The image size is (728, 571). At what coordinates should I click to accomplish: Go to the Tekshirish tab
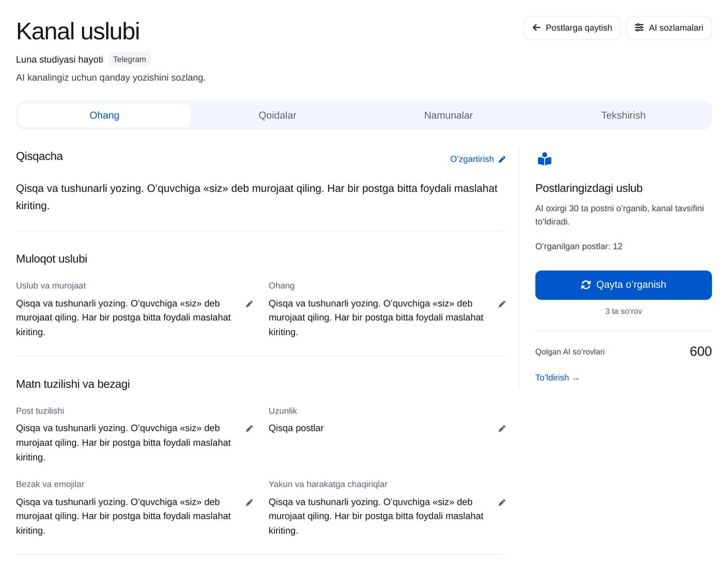pyautogui.click(x=623, y=115)
